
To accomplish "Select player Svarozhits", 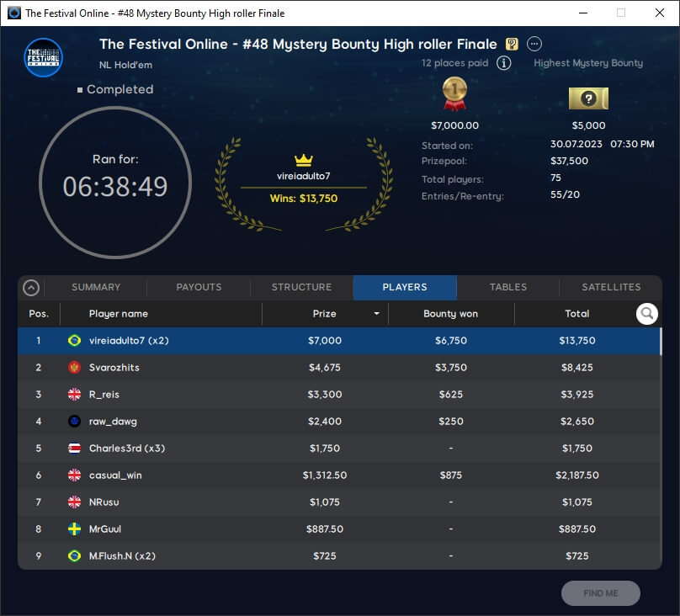I will 338,368.
